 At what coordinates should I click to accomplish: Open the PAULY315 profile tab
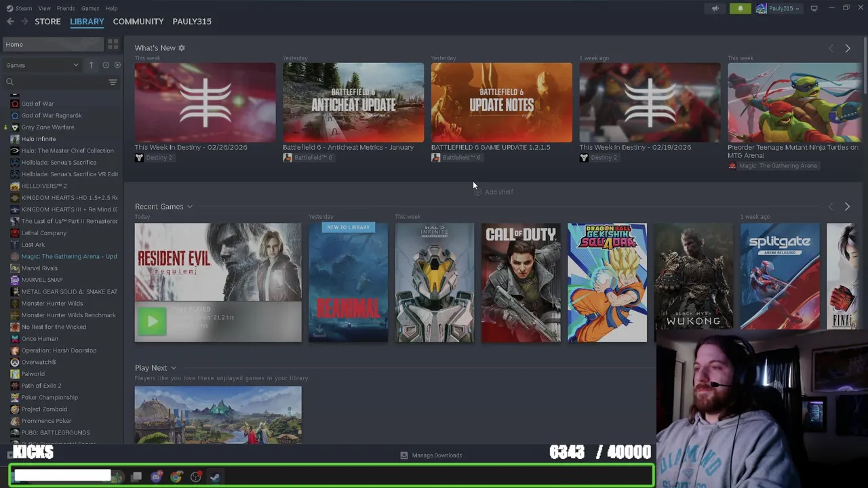click(192, 22)
